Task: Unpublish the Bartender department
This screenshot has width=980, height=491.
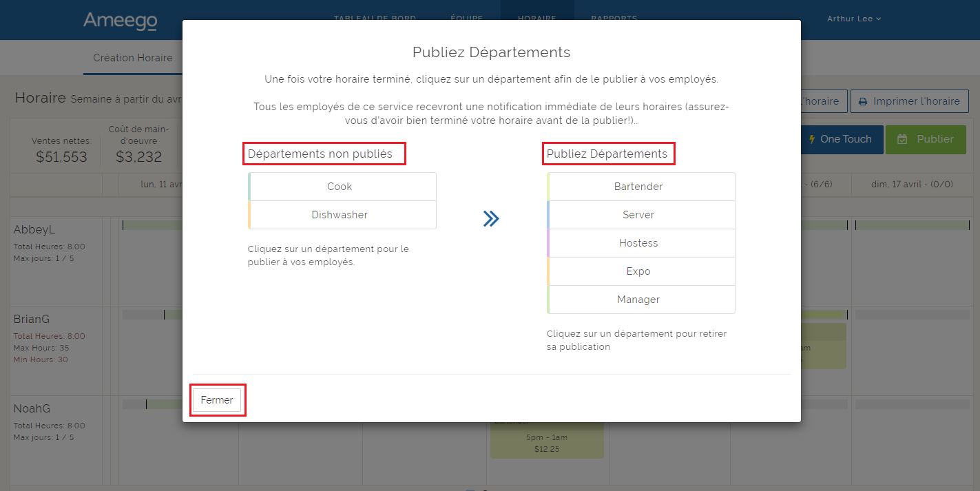Action: pos(639,187)
